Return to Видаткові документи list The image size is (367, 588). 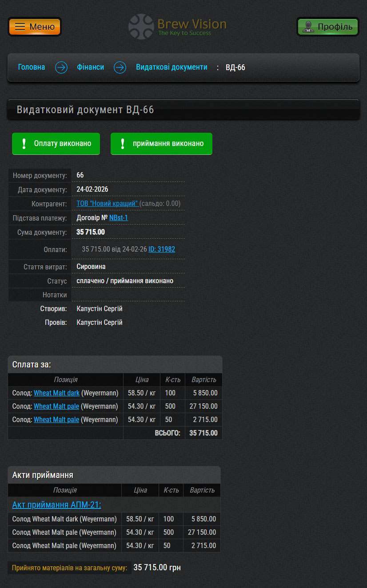172,67
